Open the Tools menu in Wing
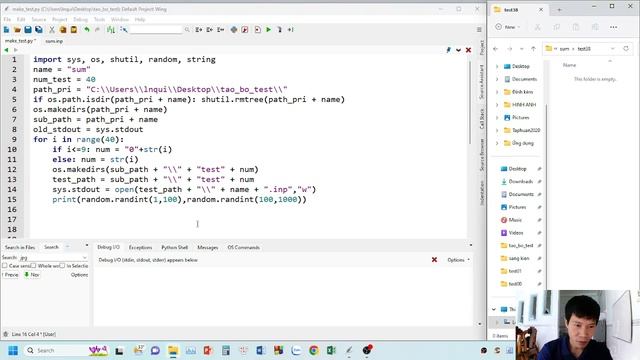The height and width of the screenshot is (360, 640). coord(100,19)
